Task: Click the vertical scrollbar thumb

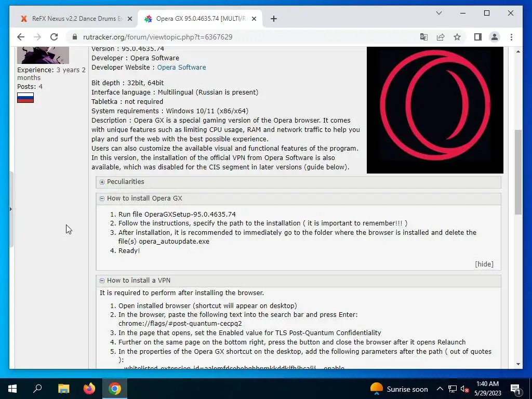Action: (518, 171)
